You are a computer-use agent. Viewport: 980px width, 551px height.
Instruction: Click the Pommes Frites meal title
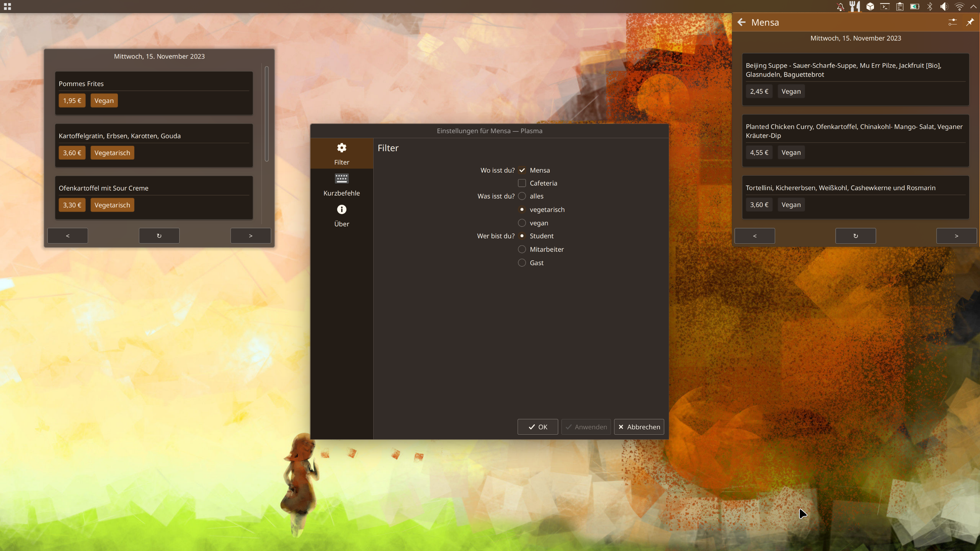(x=81, y=84)
